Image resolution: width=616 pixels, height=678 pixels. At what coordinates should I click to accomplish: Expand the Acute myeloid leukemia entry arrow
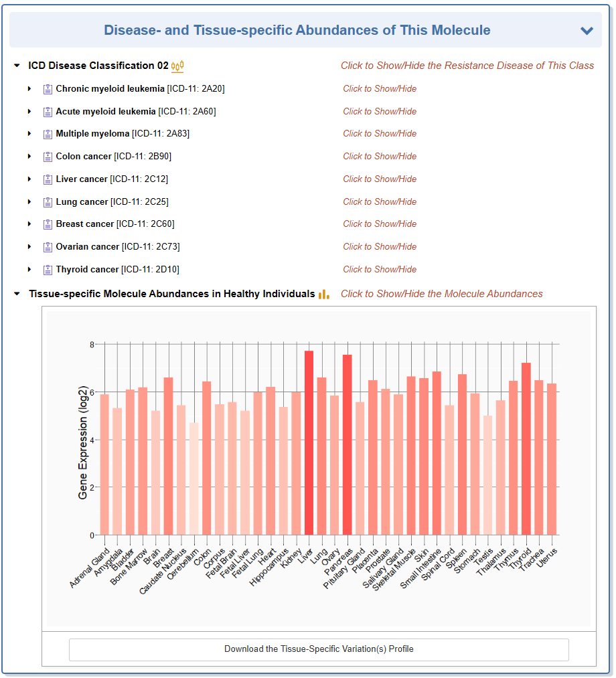pyautogui.click(x=29, y=112)
